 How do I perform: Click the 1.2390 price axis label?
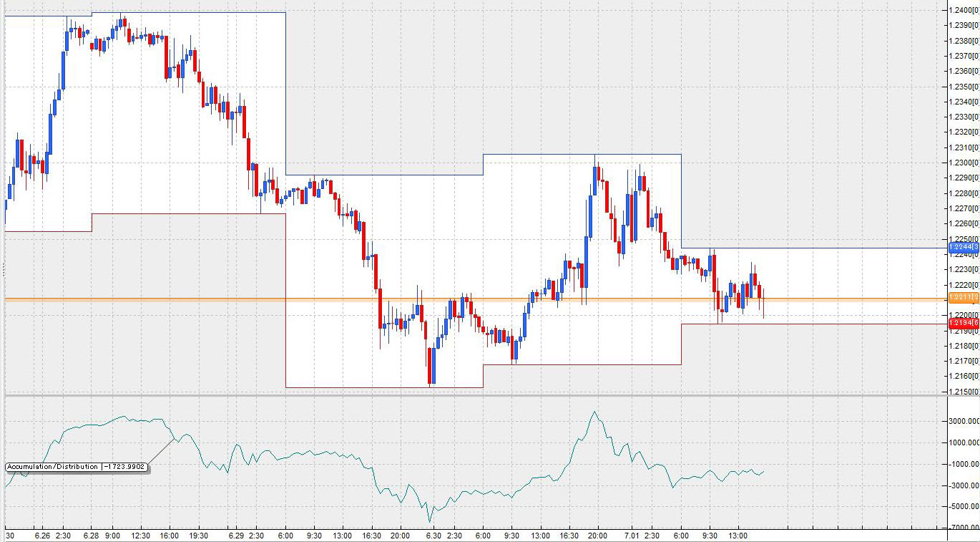pos(964,25)
